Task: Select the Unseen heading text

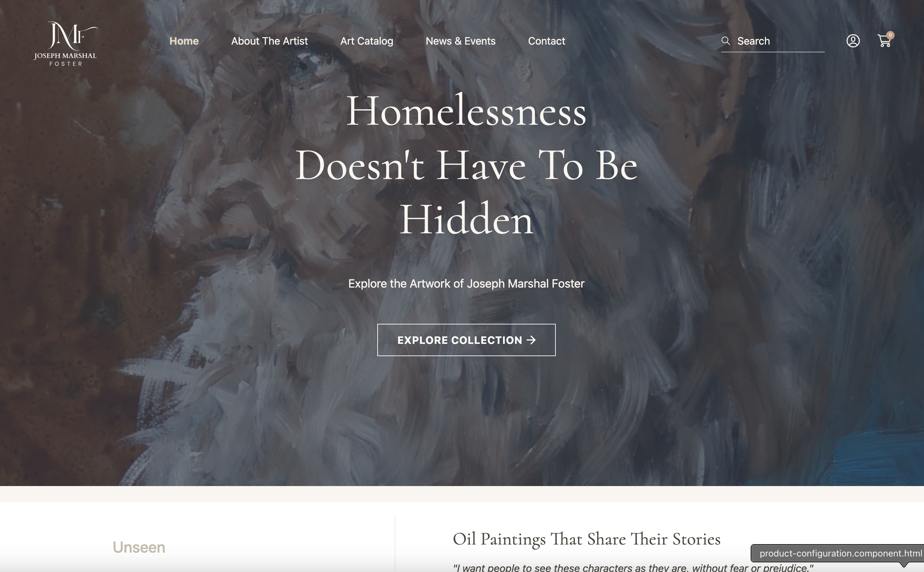Action: point(139,547)
